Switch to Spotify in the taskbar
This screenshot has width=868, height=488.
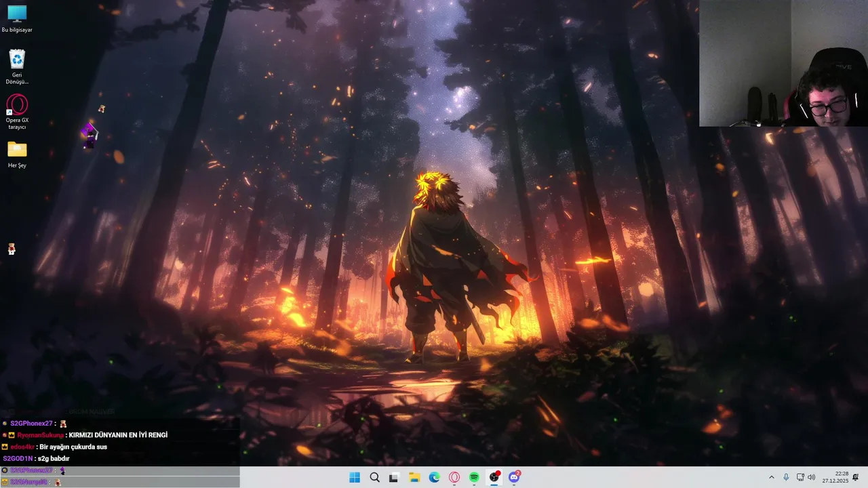(x=474, y=477)
